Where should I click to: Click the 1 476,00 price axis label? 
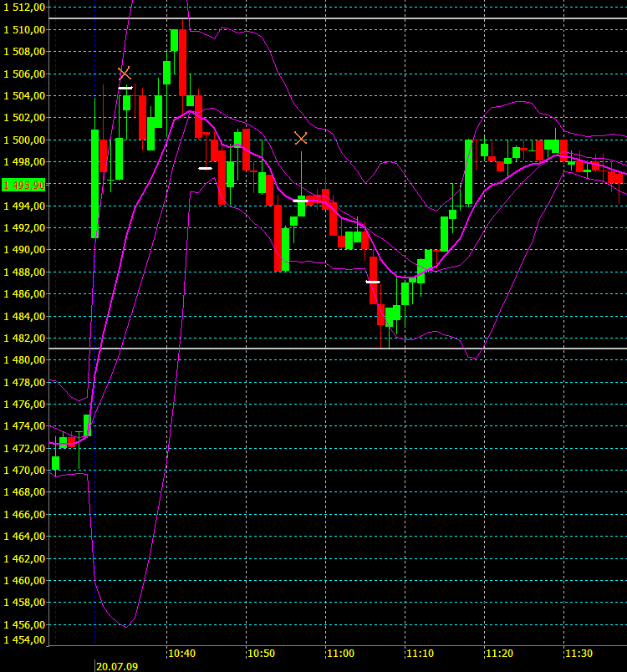[24, 404]
